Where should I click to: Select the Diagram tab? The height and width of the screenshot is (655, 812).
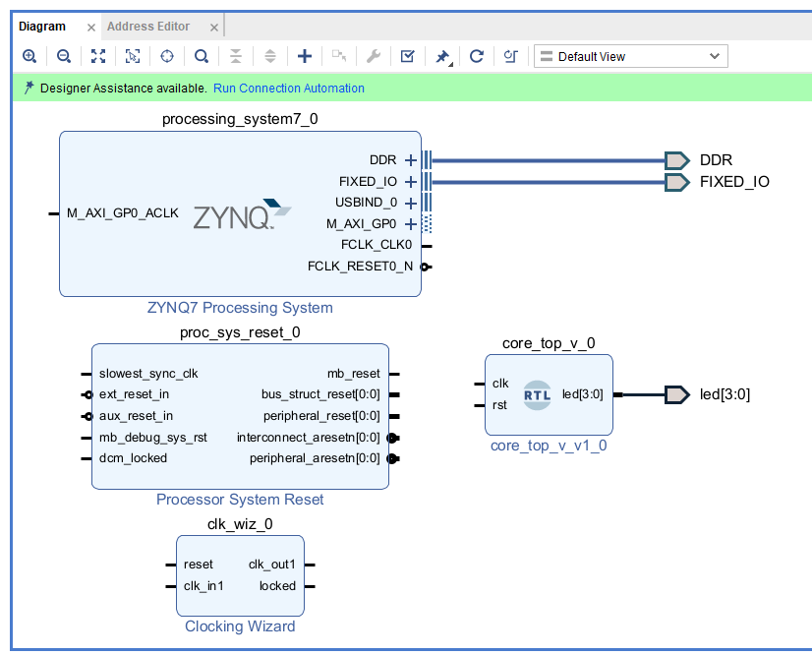(42, 27)
